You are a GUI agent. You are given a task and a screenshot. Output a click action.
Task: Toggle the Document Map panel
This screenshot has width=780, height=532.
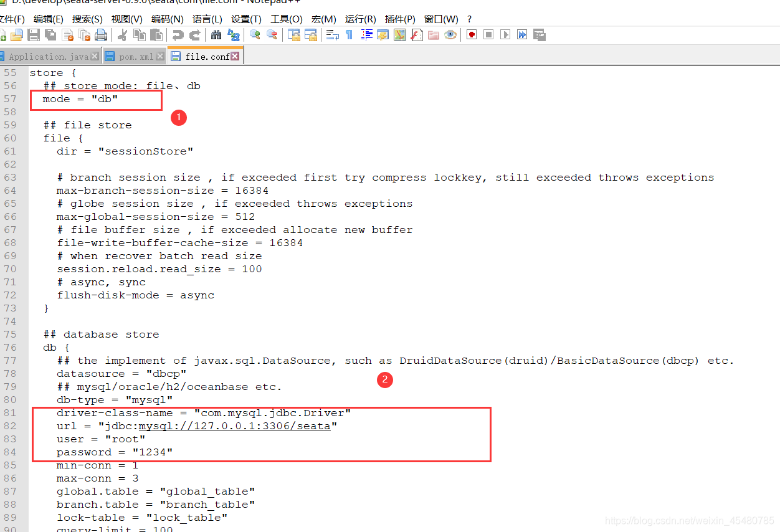tap(400, 35)
